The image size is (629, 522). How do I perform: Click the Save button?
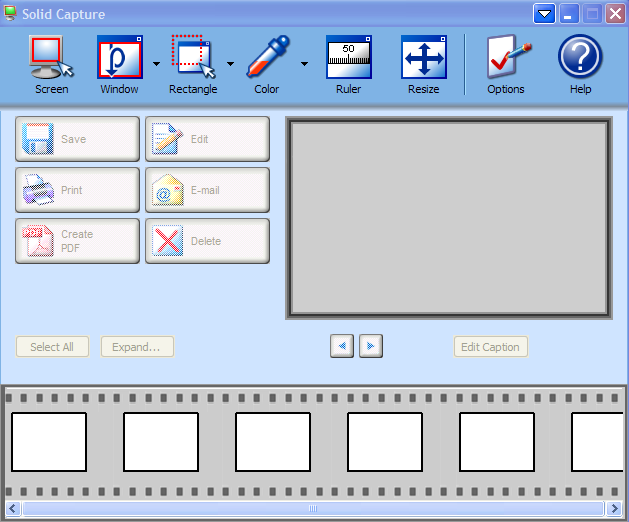tap(77, 139)
